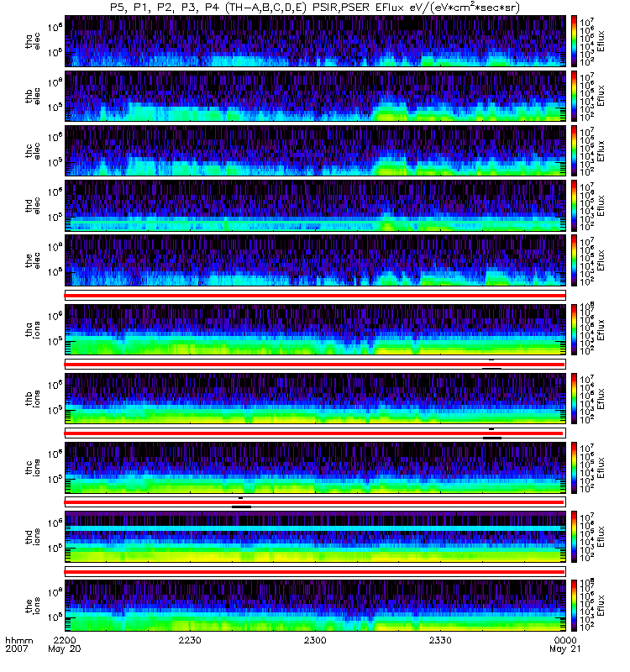The height and width of the screenshot is (672, 630).
Task: Click the black marker on bar above thc ions
Action: [x=492, y=438]
